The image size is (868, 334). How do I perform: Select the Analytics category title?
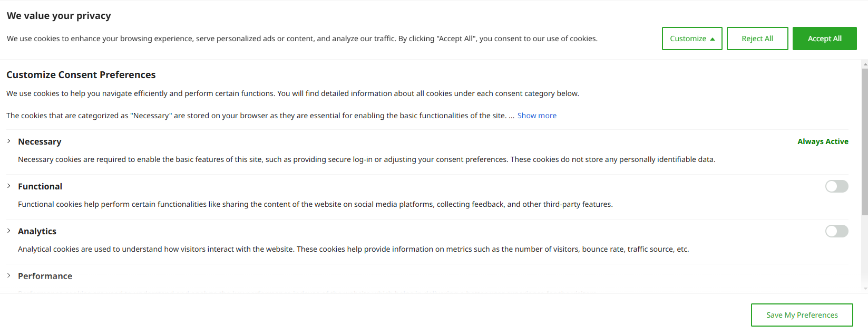pyautogui.click(x=37, y=231)
